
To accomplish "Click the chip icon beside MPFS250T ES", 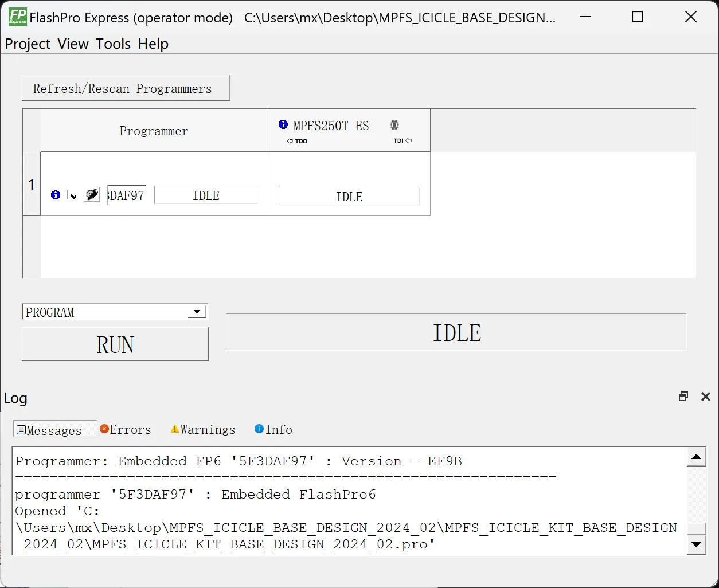I will click(394, 125).
